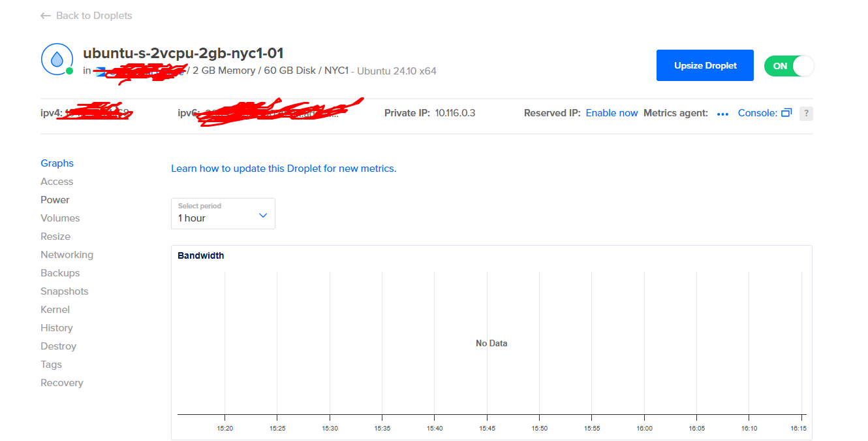The height and width of the screenshot is (441, 868).
Task: Click the Console new-window icon
Action: pos(786,113)
